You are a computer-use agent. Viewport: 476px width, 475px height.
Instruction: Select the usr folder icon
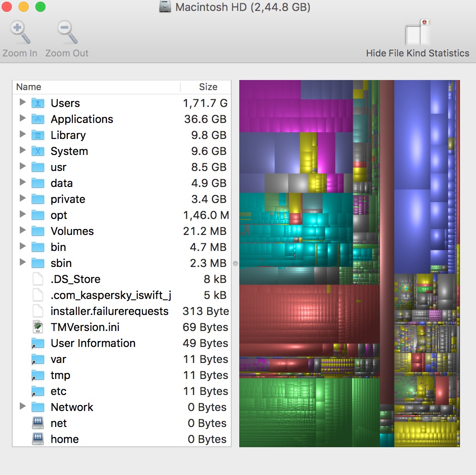(38, 167)
